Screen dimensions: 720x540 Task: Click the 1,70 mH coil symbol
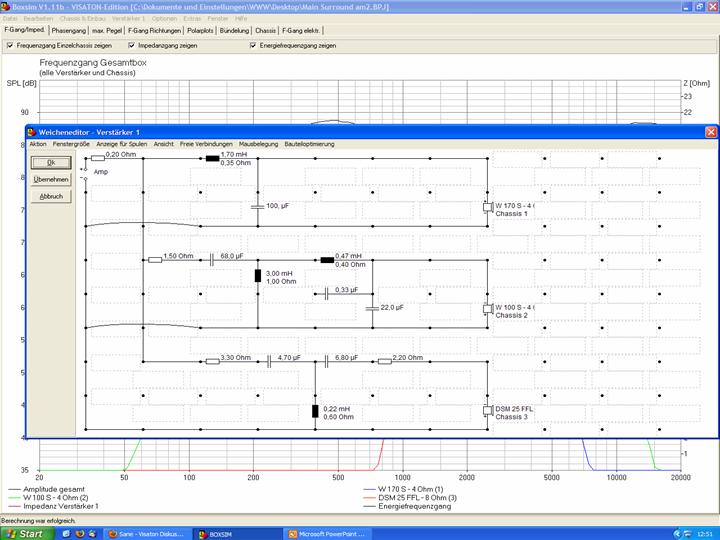[211, 158]
